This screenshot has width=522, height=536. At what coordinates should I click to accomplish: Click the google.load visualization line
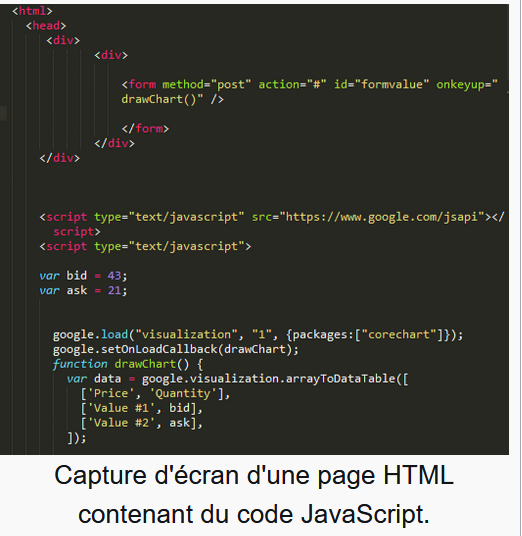[x=258, y=335]
